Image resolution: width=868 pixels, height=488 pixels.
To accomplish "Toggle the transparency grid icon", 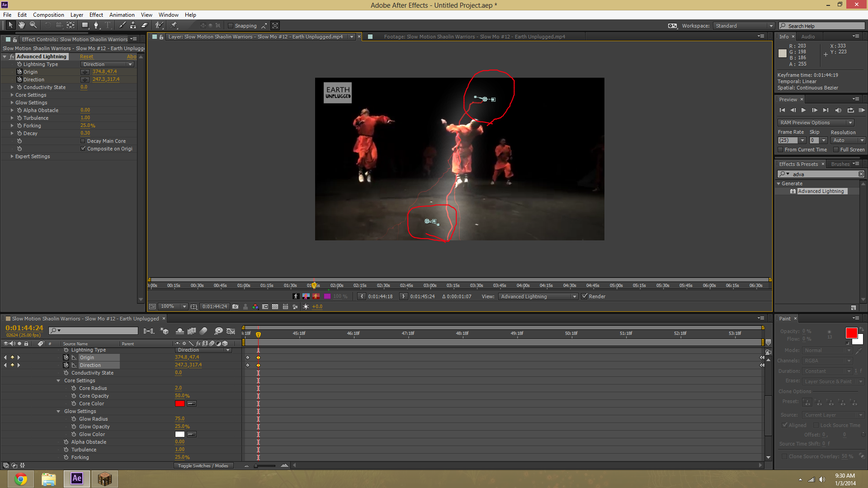I will tap(275, 306).
